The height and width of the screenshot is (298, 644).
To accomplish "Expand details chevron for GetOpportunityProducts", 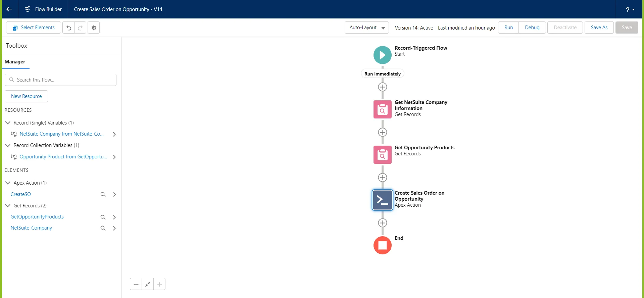I will click(114, 217).
